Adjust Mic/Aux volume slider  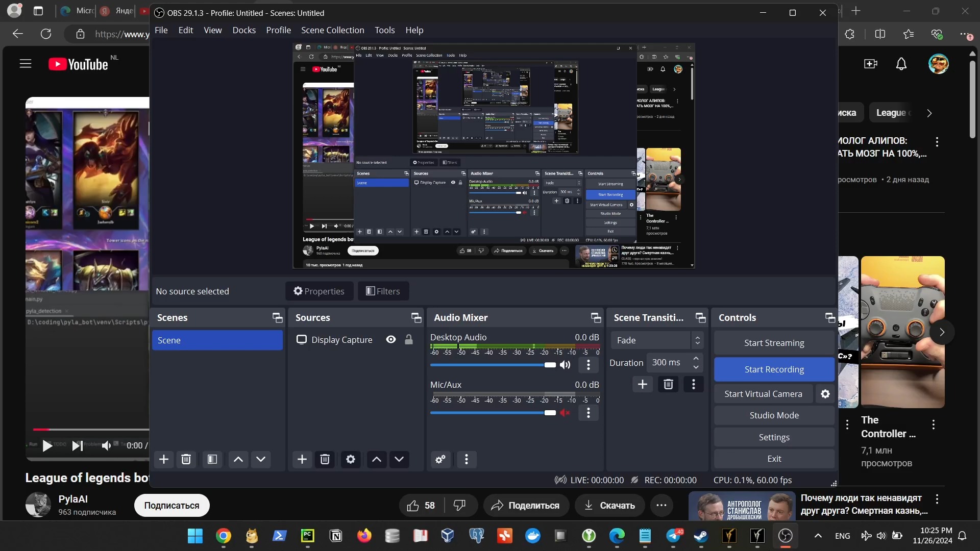pyautogui.click(x=493, y=413)
